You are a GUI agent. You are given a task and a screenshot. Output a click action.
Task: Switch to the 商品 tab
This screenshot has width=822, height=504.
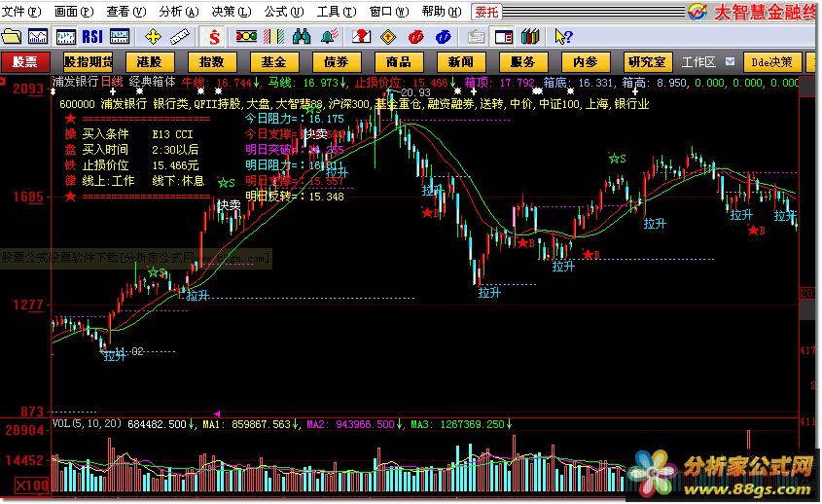[x=399, y=62]
